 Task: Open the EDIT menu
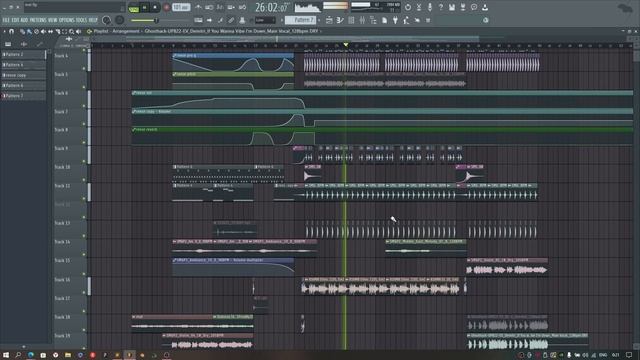click(15, 20)
